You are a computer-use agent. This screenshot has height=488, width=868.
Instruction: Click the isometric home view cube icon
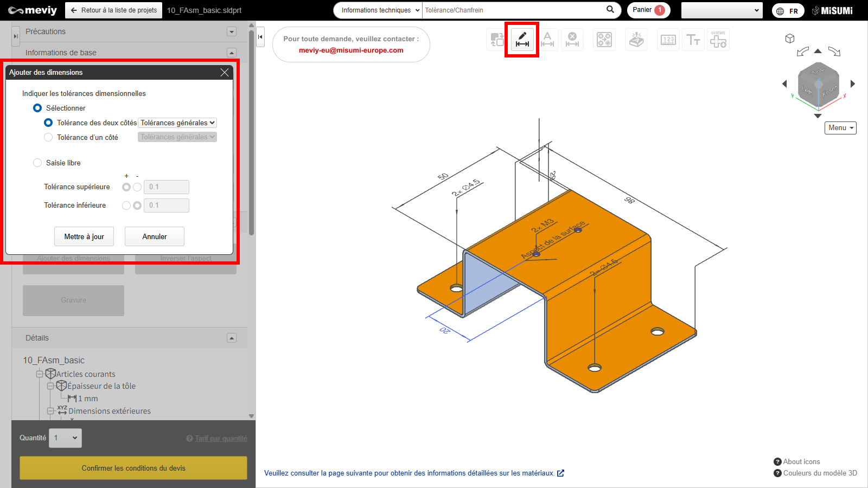click(x=790, y=38)
